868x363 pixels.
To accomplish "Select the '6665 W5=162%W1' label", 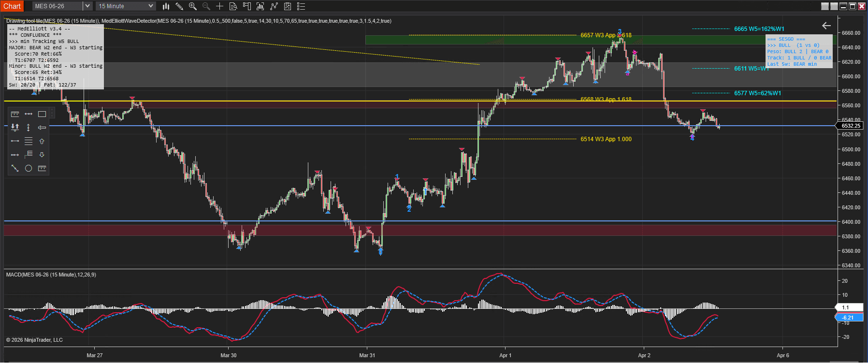I will click(x=759, y=29).
